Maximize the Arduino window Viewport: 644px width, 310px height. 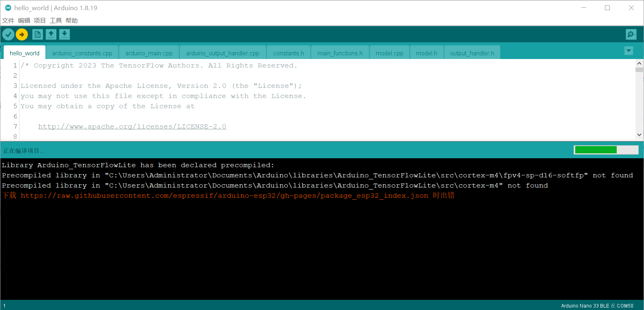point(607,8)
